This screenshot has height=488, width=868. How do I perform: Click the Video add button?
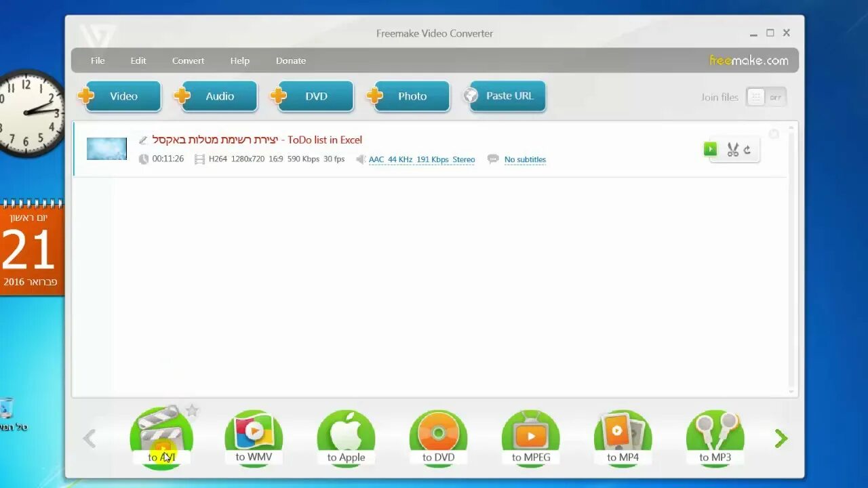tap(119, 96)
